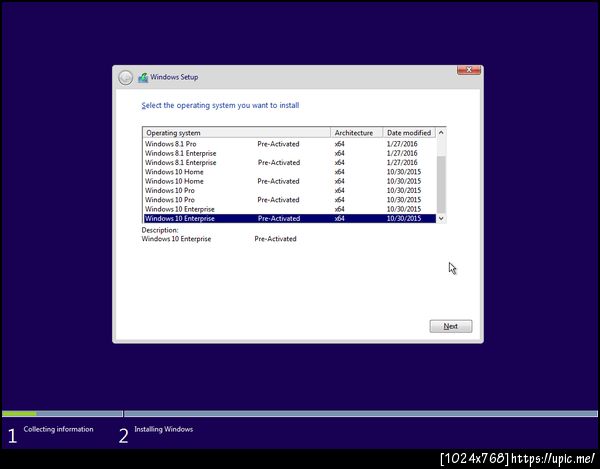Select Windows 10 Enterprise row without Pre-Activated
Screen dimensions: 600x469
click(290, 209)
